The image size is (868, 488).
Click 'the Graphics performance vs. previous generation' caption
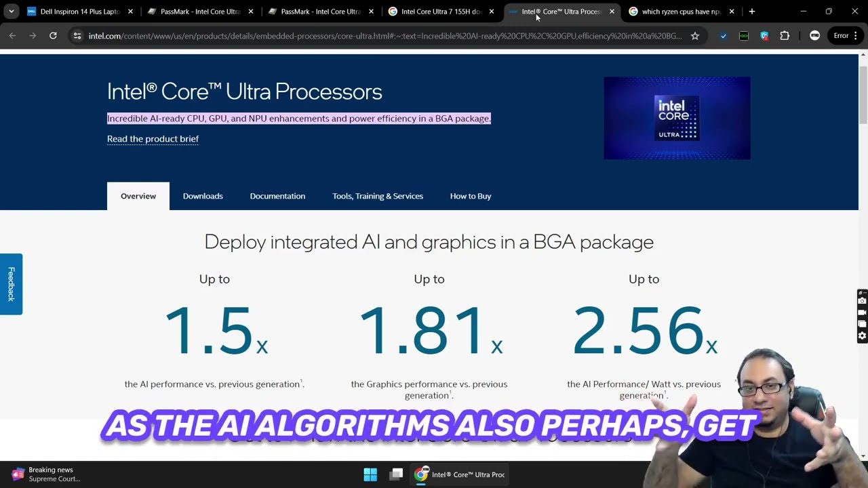pyautogui.click(x=429, y=390)
